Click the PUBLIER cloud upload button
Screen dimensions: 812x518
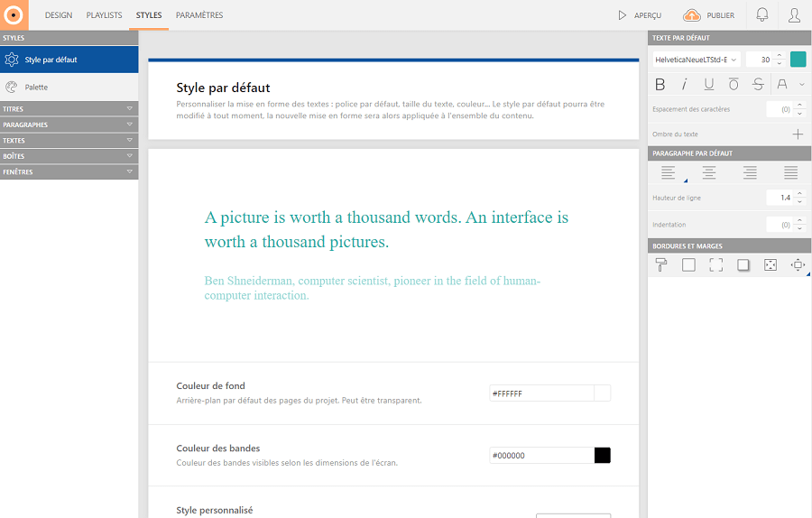[709, 15]
